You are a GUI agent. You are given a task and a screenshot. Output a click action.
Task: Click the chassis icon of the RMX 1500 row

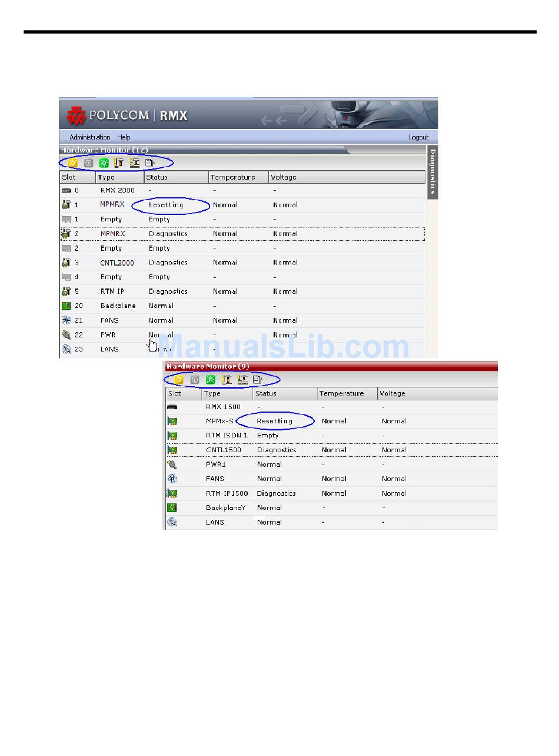pos(172,407)
